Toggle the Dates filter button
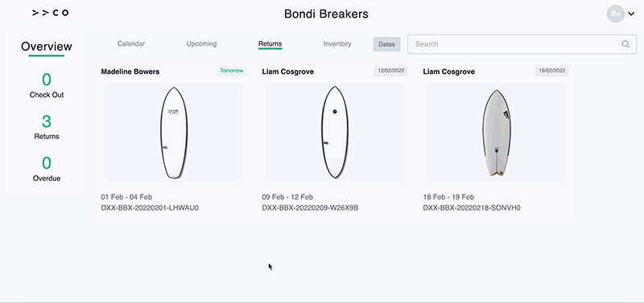This screenshot has width=644, height=303. coord(386,44)
